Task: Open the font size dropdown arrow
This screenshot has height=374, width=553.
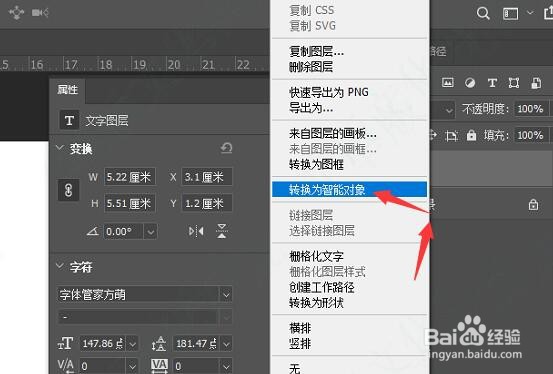Action: 132,344
